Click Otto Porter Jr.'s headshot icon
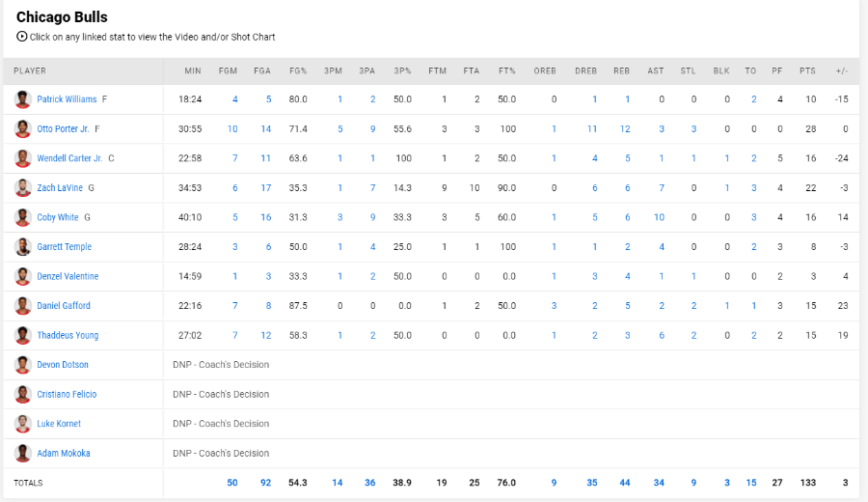 (23, 128)
